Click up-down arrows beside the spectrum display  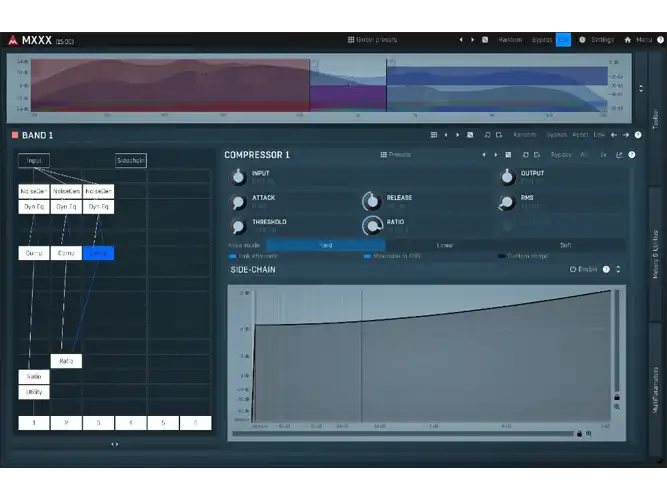pos(641,89)
